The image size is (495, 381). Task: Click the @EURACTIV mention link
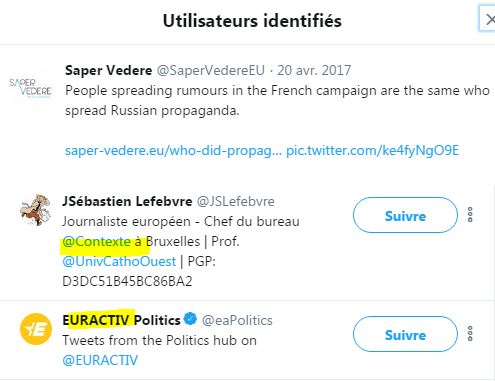(100, 360)
